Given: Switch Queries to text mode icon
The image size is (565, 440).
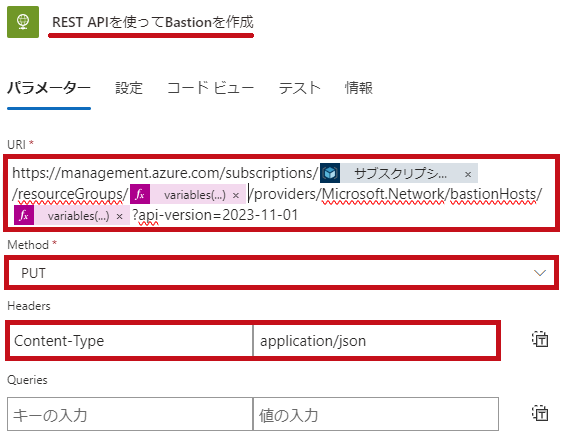Looking at the screenshot, I should pos(540,413).
